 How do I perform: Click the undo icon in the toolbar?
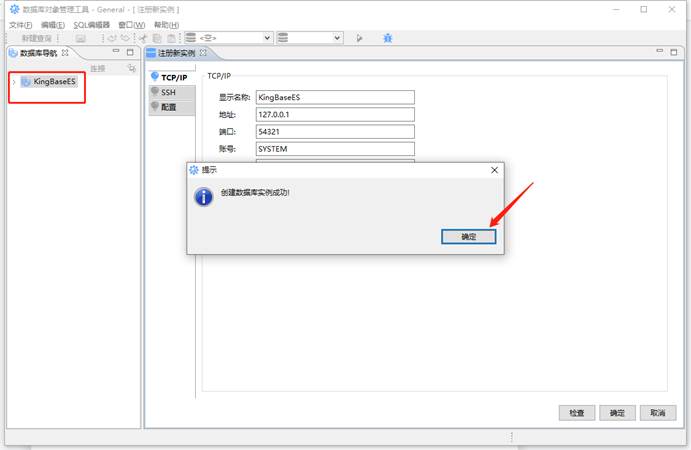tap(112, 38)
